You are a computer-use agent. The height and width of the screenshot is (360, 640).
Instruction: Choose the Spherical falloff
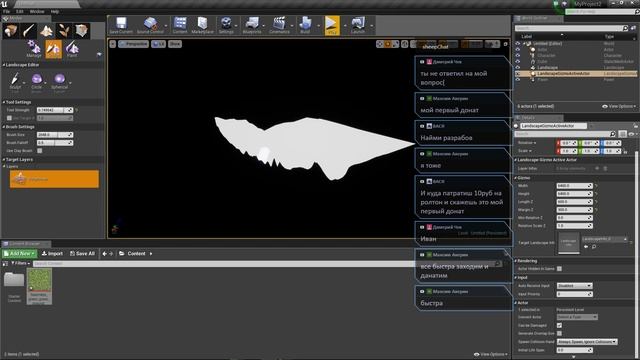60,82
